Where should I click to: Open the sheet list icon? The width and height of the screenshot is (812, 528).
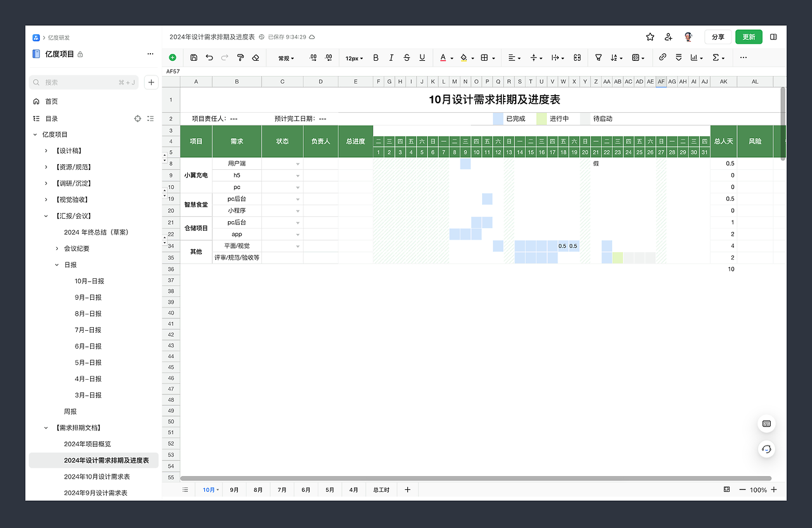point(185,490)
